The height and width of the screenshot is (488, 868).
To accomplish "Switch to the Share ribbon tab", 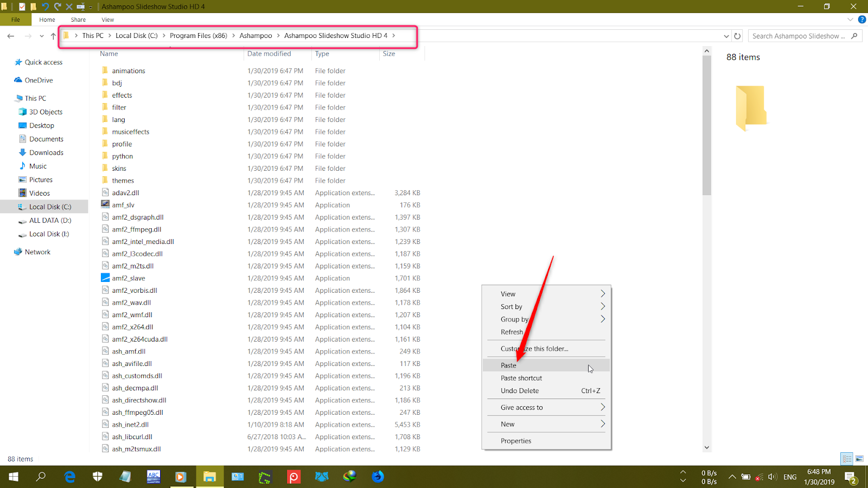I will 78,20.
